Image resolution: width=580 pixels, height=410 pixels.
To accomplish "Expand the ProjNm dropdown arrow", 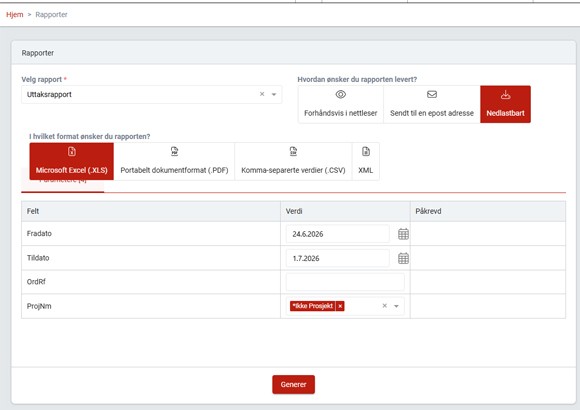I will tap(396, 306).
